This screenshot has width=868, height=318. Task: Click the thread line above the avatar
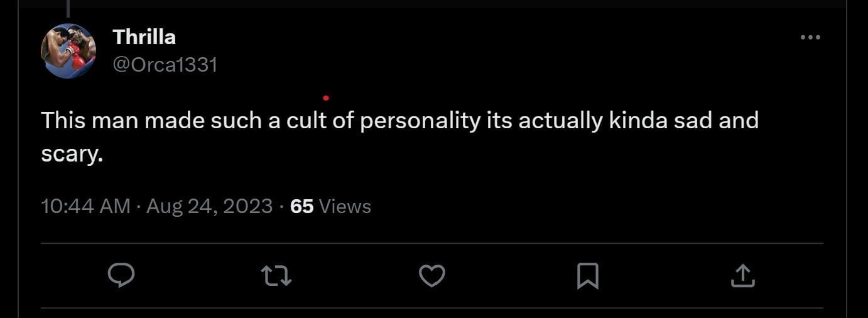67,8
